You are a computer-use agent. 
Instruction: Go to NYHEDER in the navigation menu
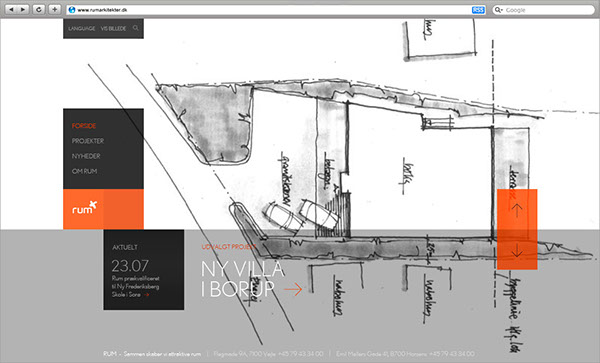pyautogui.click(x=86, y=156)
